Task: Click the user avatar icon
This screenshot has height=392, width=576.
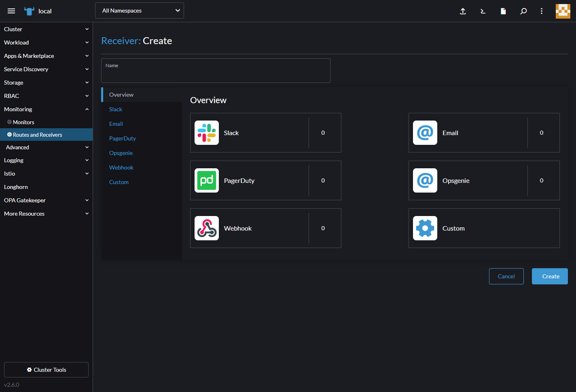Action: (x=563, y=11)
